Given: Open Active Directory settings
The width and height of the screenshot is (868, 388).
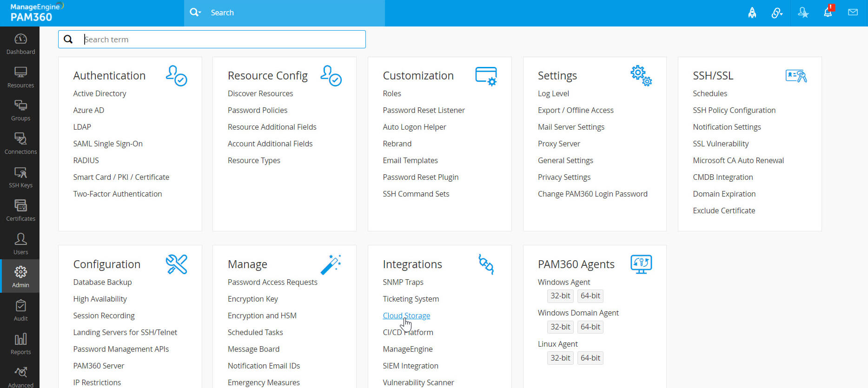Looking at the screenshot, I should [99, 93].
